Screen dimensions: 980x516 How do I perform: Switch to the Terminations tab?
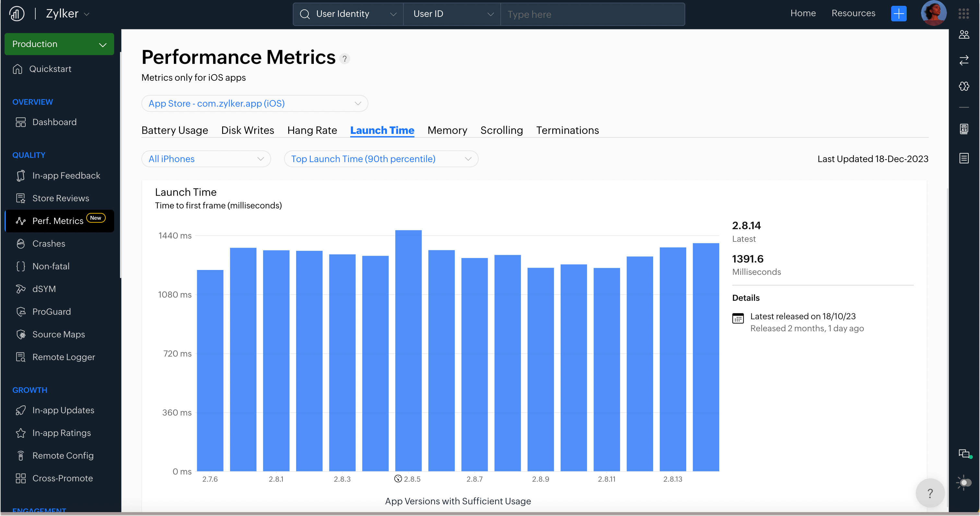pyautogui.click(x=567, y=130)
